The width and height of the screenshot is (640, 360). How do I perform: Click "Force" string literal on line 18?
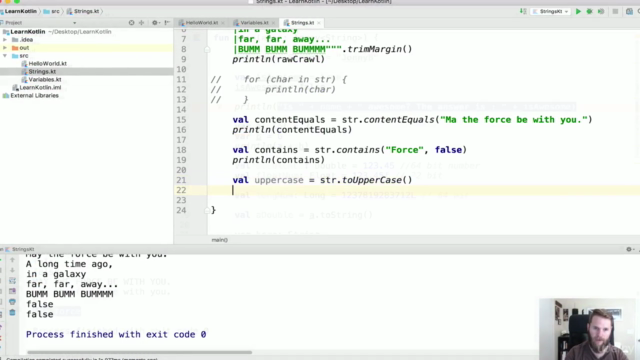tap(404, 150)
